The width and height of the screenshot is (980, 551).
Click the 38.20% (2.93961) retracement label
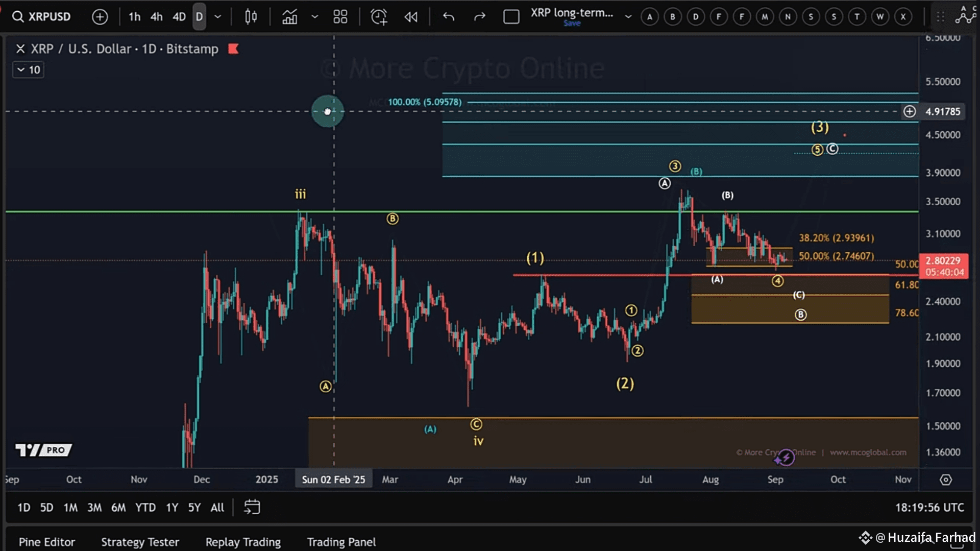(837, 238)
